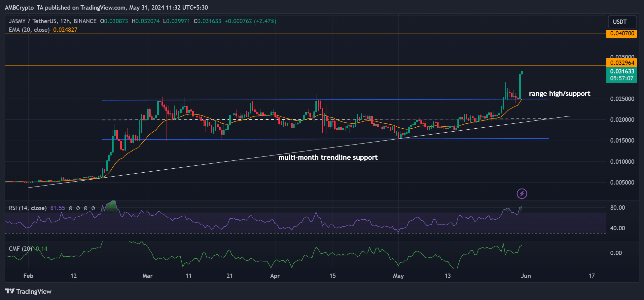The image size is (644, 300).
Task: Click the '21' date label on time axis
Action: [230, 276]
